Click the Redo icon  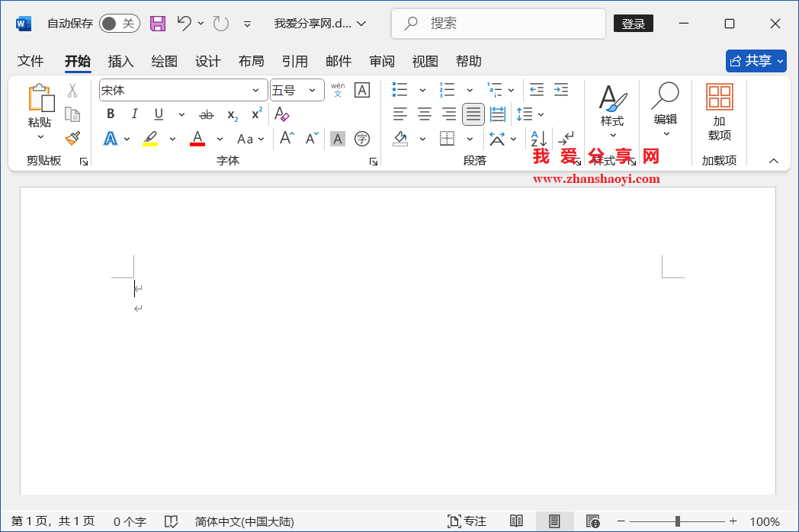pos(220,24)
